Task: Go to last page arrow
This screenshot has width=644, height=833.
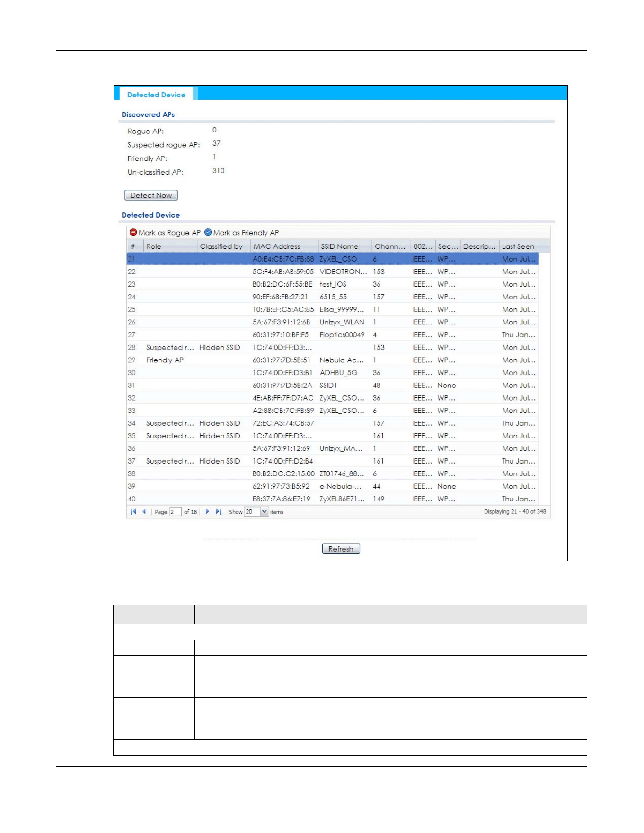Action: (x=218, y=511)
